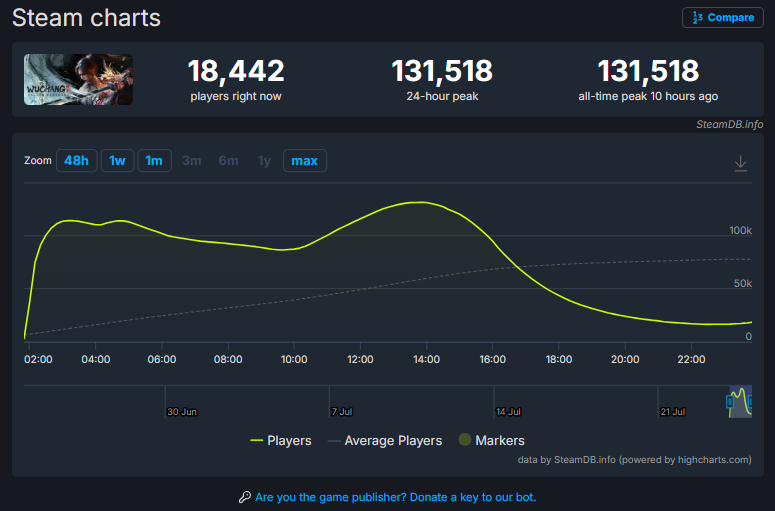Select the 6m zoom option

point(228,161)
